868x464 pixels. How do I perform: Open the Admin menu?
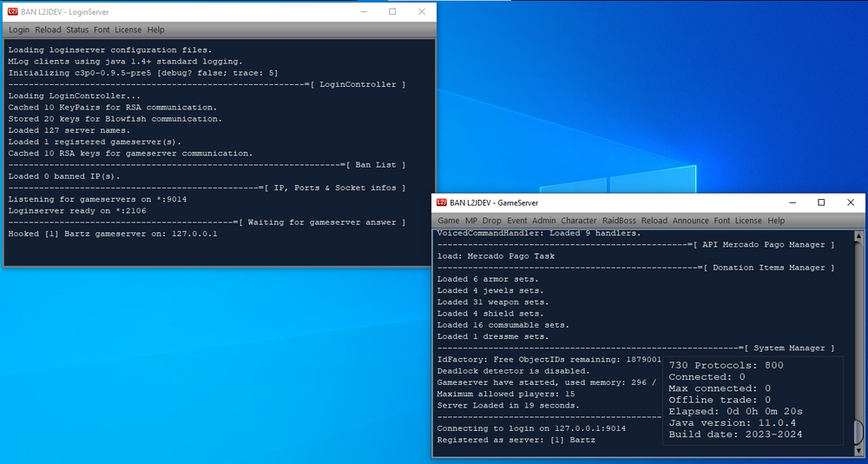click(543, 221)
